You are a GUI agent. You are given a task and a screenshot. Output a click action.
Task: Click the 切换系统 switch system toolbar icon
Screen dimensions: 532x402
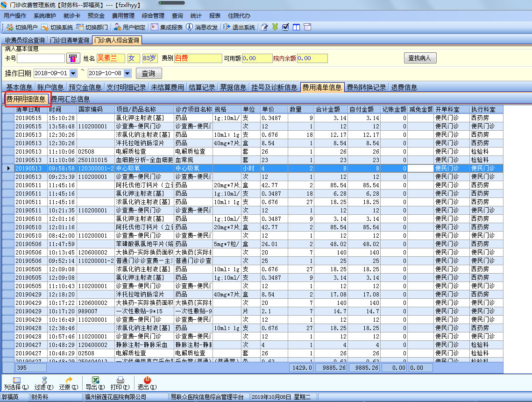(45, 27)
